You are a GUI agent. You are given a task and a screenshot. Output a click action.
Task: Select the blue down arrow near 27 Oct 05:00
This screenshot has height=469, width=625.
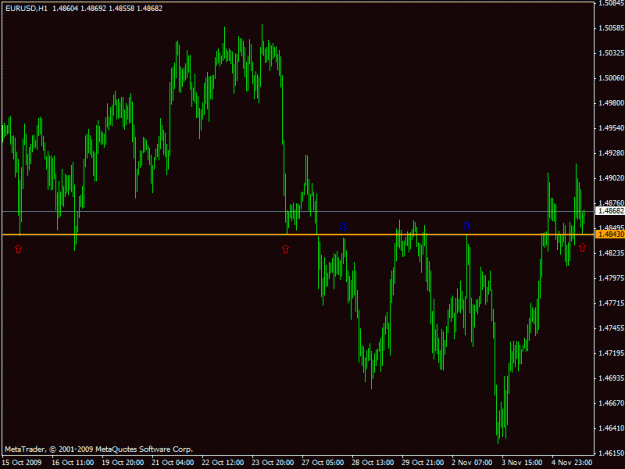coord(343,227)
